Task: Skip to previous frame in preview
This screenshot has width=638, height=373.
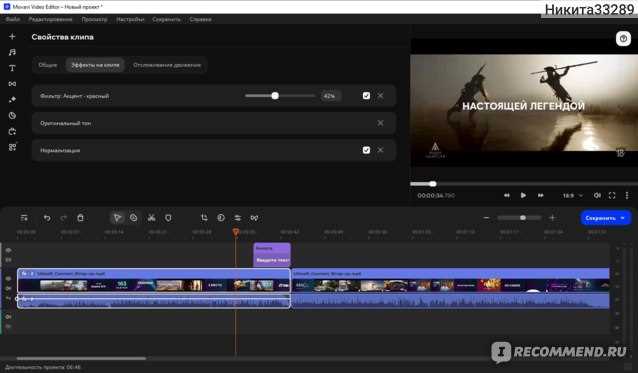Action: click(507, 196)
